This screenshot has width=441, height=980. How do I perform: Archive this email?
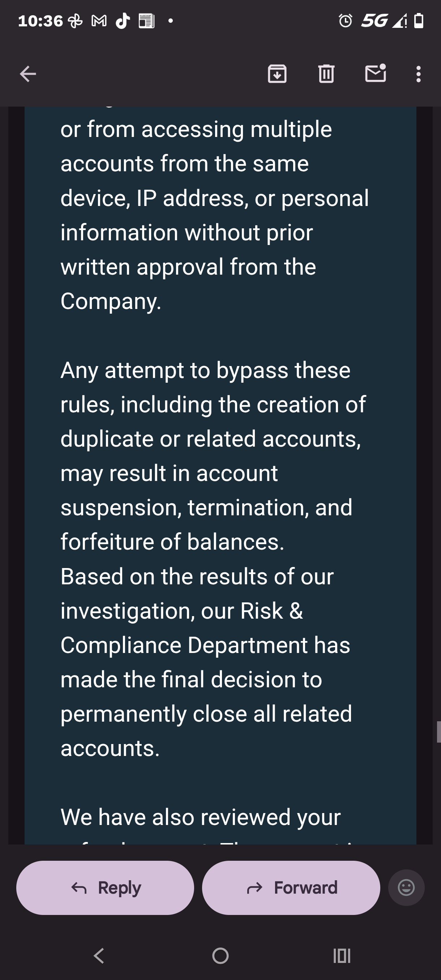click(x=277, y=74)
